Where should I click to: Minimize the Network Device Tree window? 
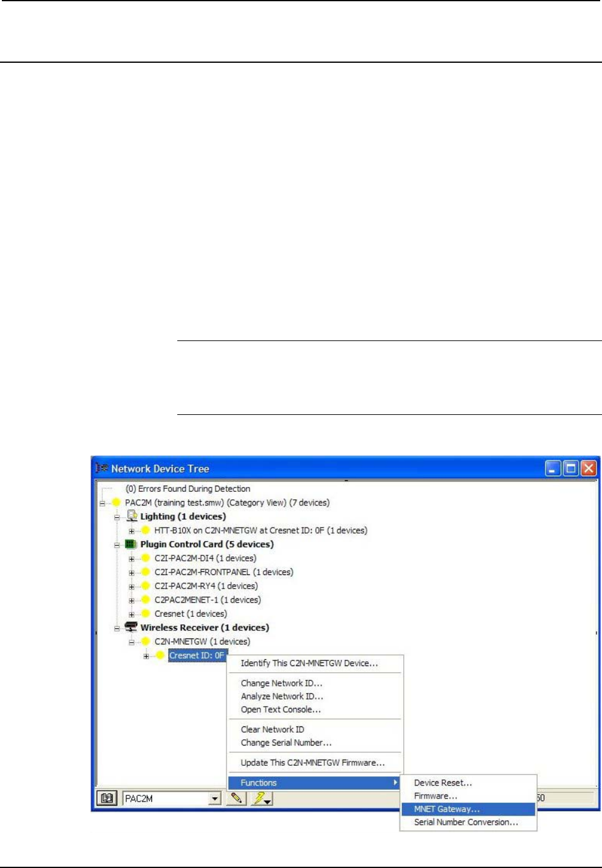click(x=553, y=468)
